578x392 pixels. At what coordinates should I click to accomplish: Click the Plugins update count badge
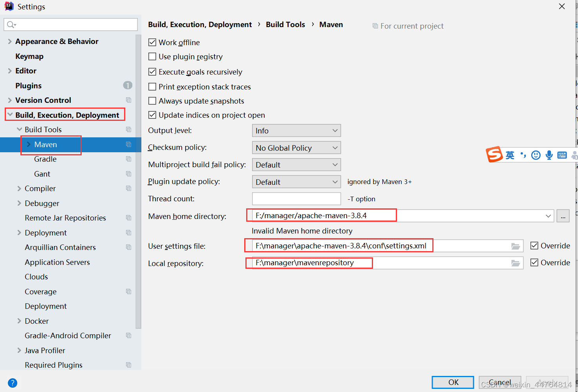pyautogui.click(x=128, y=85)
